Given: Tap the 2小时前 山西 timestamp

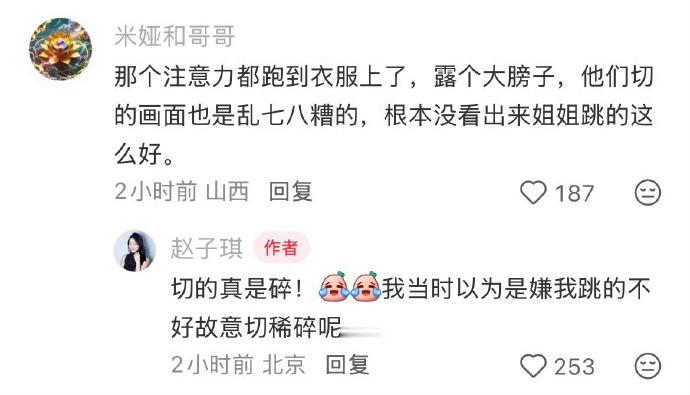Looking at the screenshot, I should click(182, 192).
